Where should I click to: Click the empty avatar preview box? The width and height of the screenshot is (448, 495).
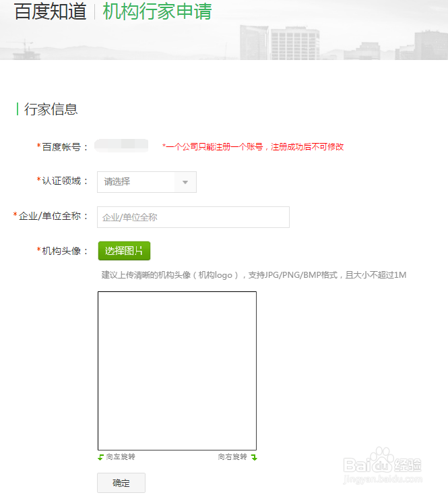[x=177, y=371]
